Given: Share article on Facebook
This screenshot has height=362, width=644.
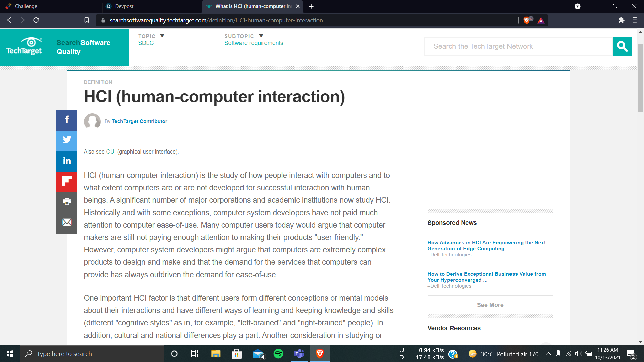Looking at the screenshot, I should [x=67, y=120].
